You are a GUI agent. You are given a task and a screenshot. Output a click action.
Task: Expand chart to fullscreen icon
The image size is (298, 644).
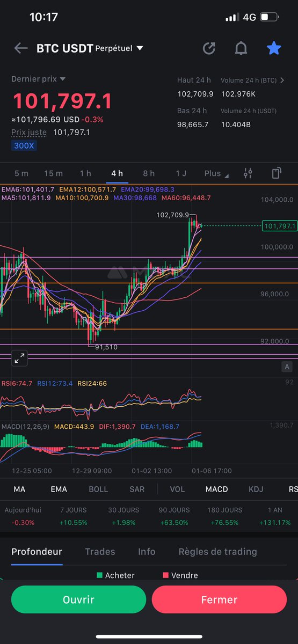click(x=19, y=358)
